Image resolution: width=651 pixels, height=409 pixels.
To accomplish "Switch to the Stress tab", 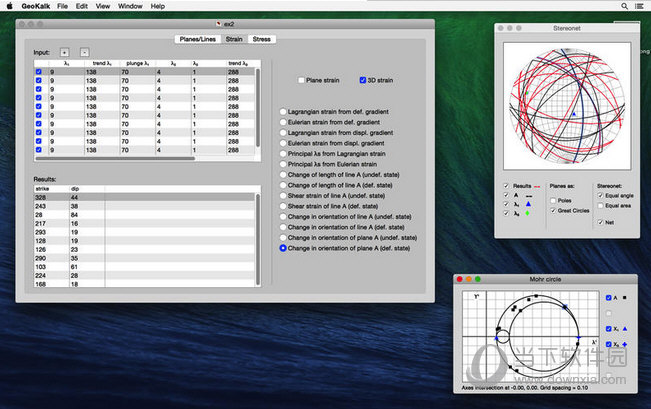I will (262, 39).
